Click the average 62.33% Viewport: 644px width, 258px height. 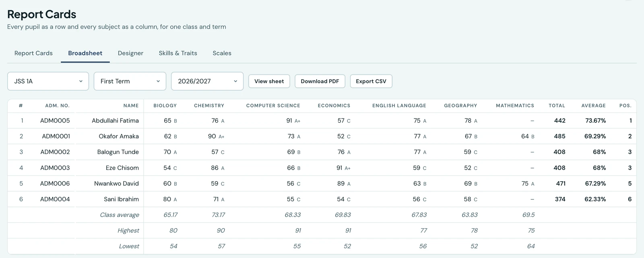point(595,199)
